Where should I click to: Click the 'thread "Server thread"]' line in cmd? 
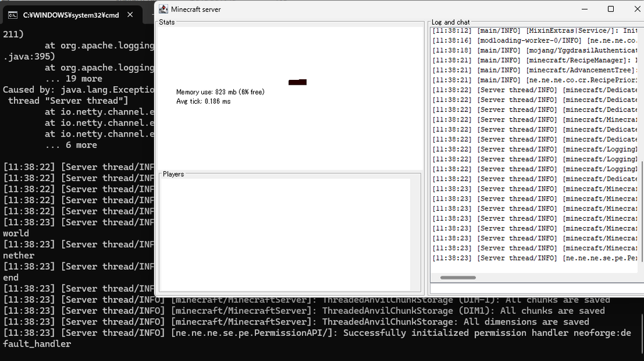pyautogui.click(x=68, y=101)
